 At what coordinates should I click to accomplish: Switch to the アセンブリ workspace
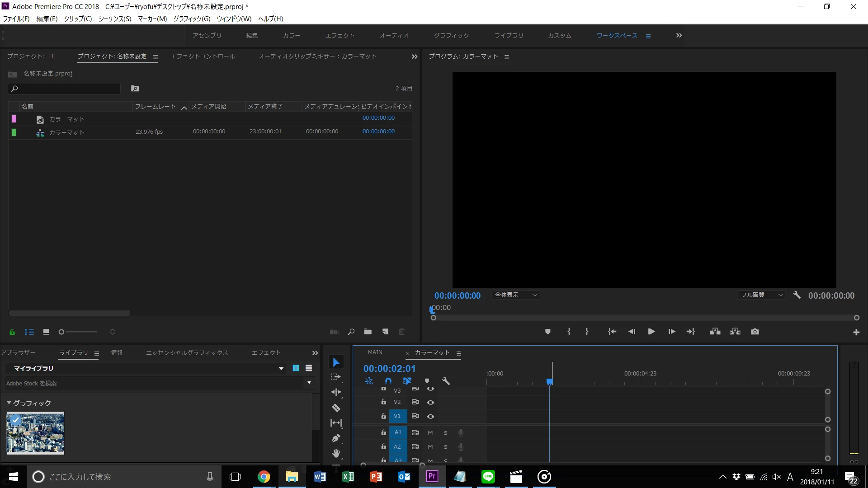coord(207,36)
